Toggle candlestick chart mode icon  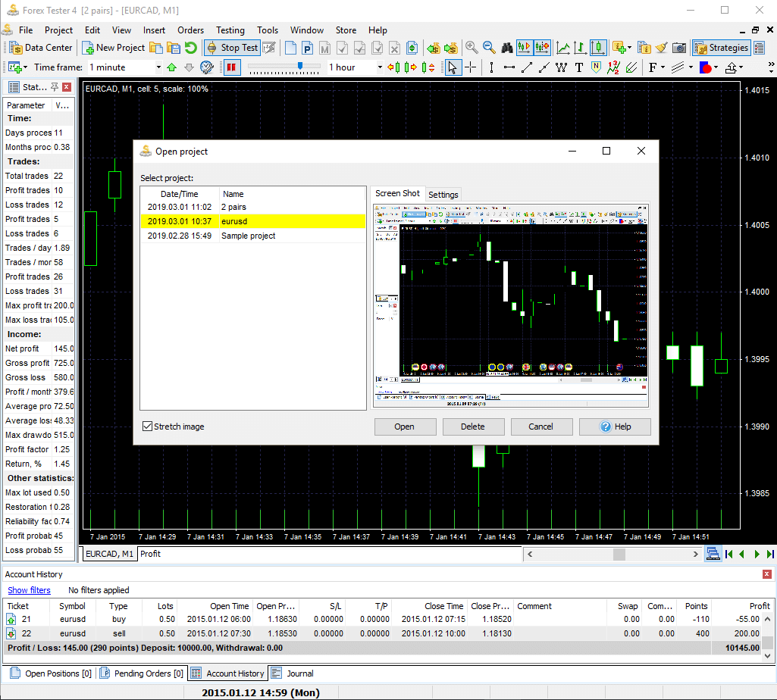(x=598, y=48)
